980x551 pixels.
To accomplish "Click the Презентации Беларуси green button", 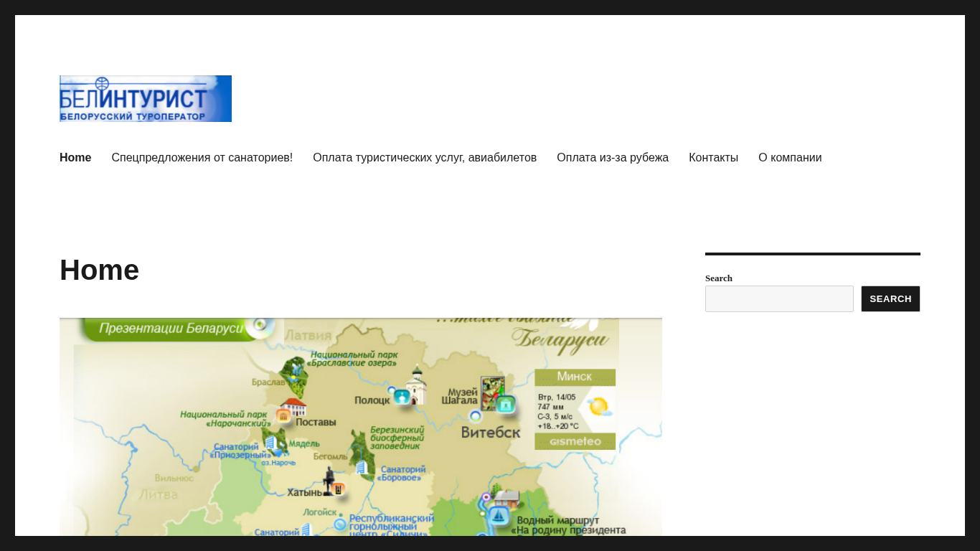I will click(x=172, y=329).
